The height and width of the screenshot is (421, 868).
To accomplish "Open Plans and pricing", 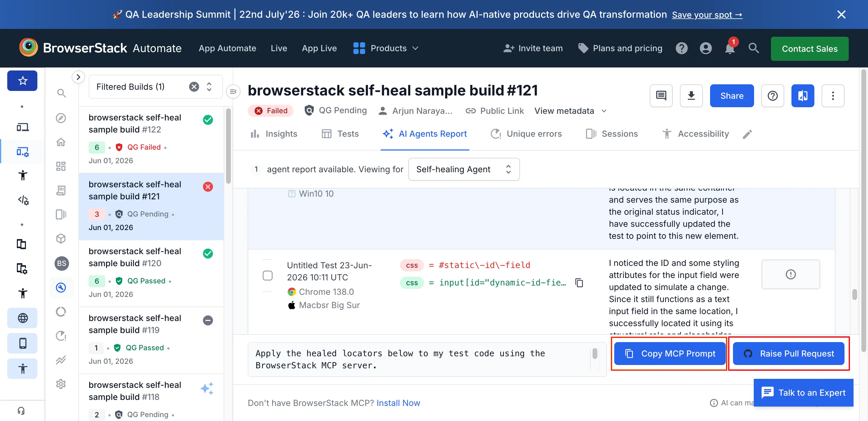I will (620, 48).
